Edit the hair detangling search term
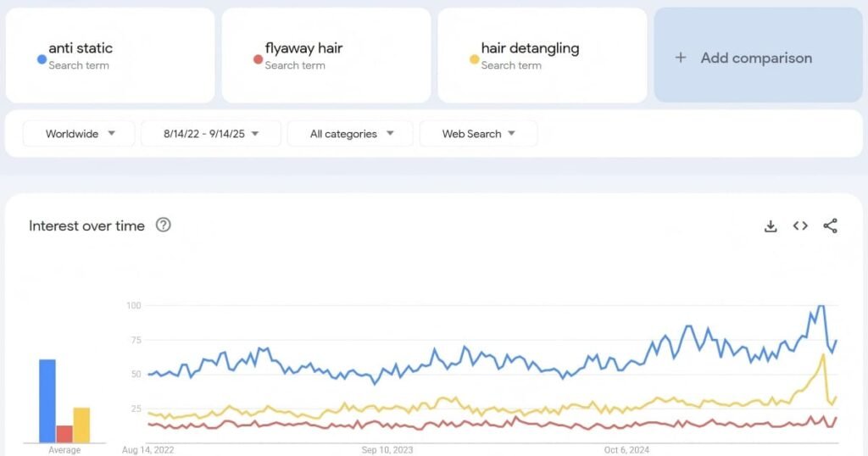Screen dimensions: 868x456 pos(530,48)
